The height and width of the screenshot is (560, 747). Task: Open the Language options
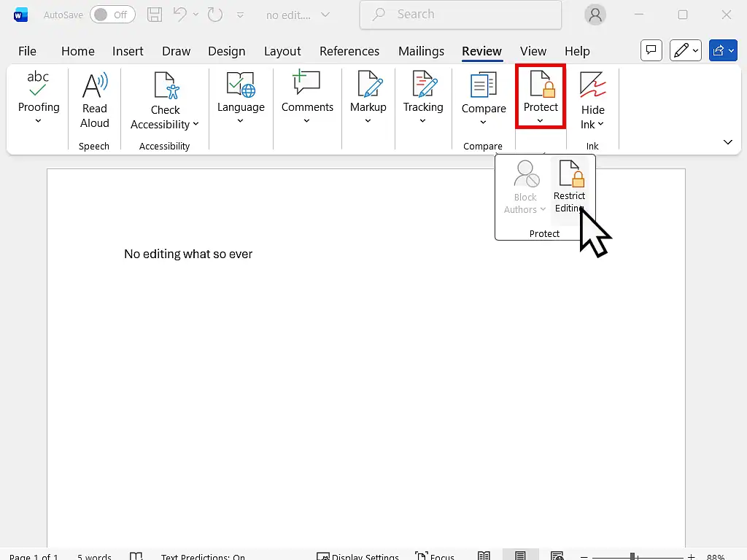[241, 98]
